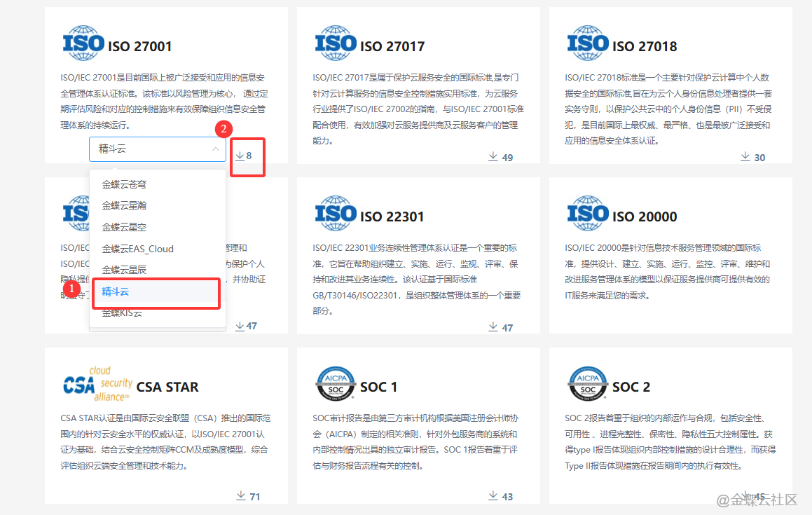Image resolution: width=812 pixels, height=515 pixels.
Task: Click the ISO 22301 logo
Action: [336, 214]
